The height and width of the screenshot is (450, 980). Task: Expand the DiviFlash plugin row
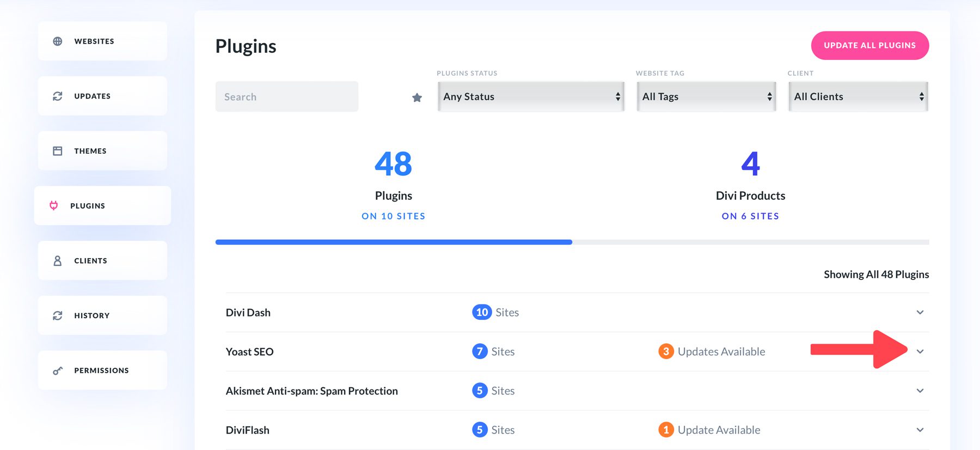pyautogui.click(x=920, y=430)
